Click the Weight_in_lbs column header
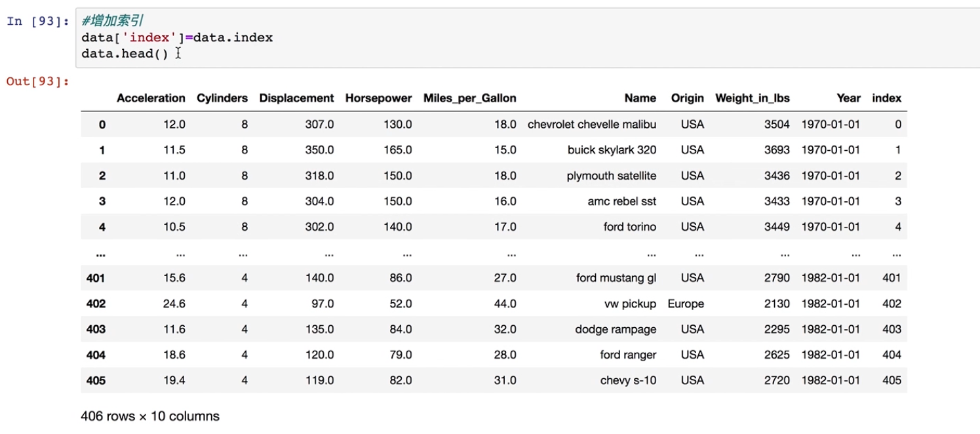This screenshot has width=980, height=434. [752, 98]
